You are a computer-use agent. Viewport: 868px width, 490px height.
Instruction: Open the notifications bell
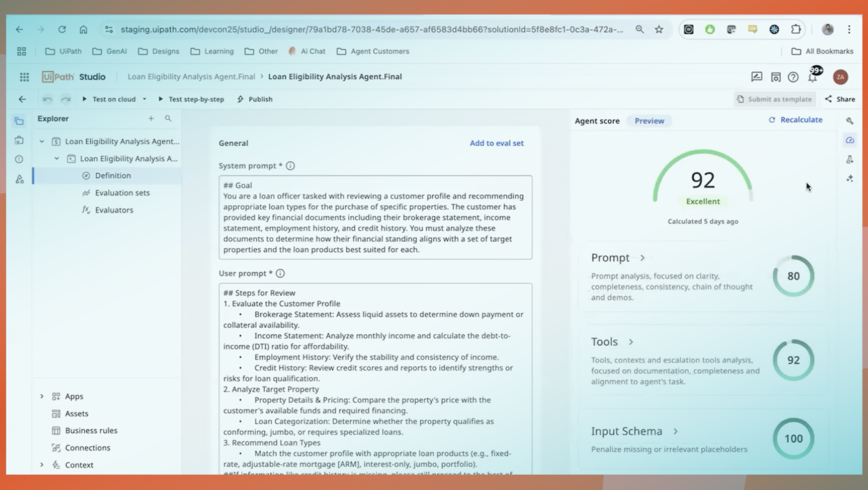(812, 77)
